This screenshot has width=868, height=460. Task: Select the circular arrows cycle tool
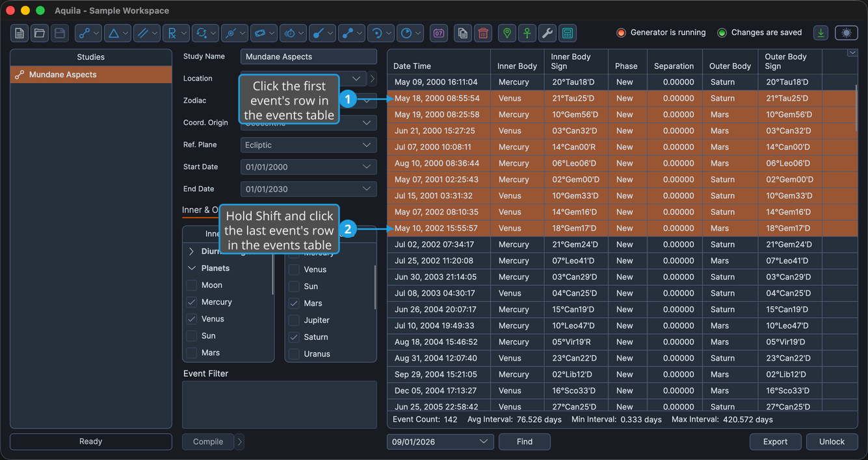point(205,33)
